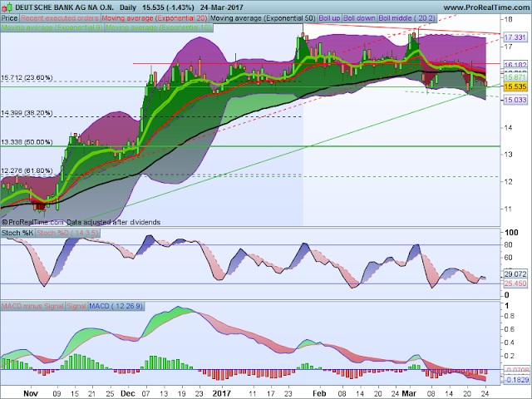The width and height of the screenshot is (532, 399).
Task: Select the Recent executed orders legend label
Action: point(60,18)
